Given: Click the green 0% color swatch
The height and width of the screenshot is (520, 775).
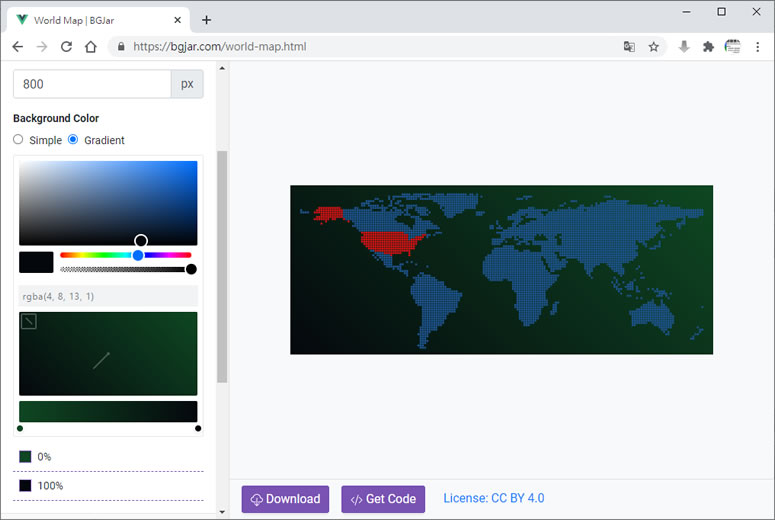Looking at the screenshot, I should click(x=25, y=456).
